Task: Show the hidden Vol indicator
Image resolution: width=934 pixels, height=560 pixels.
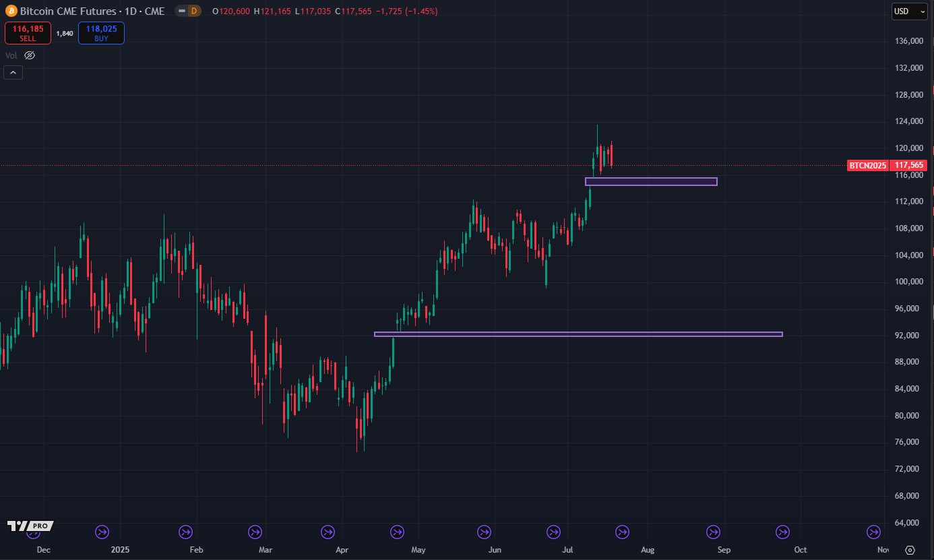Action: click(30, 56)
